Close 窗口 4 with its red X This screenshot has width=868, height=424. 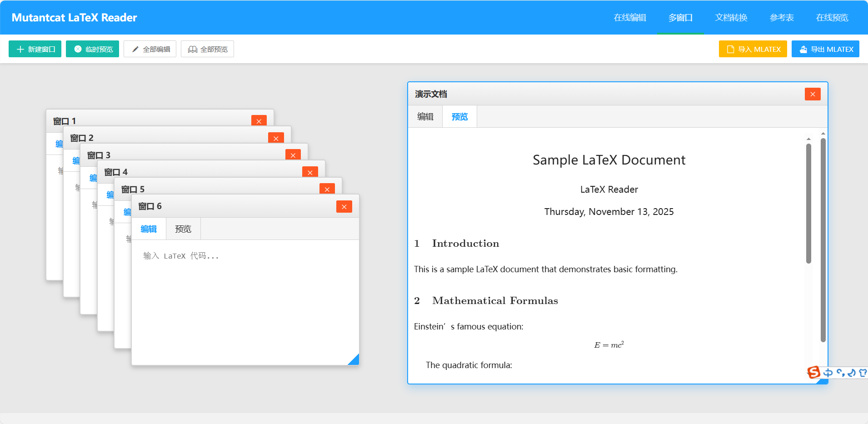pyautogui.click(x=310, y=172)
